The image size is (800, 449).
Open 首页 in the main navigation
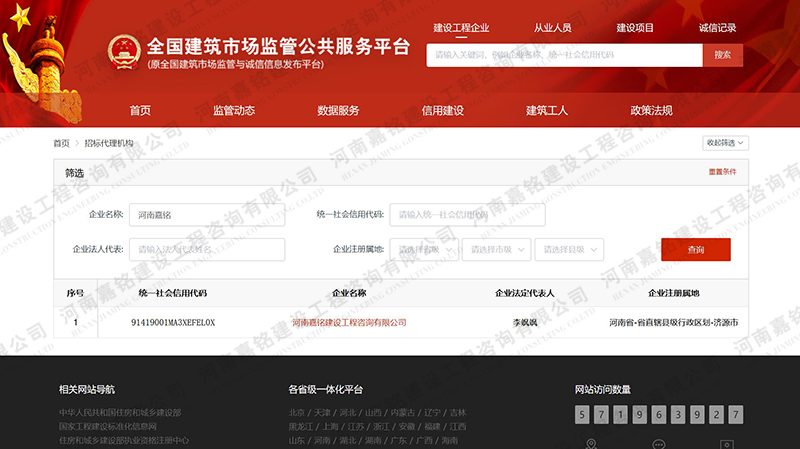140,110
